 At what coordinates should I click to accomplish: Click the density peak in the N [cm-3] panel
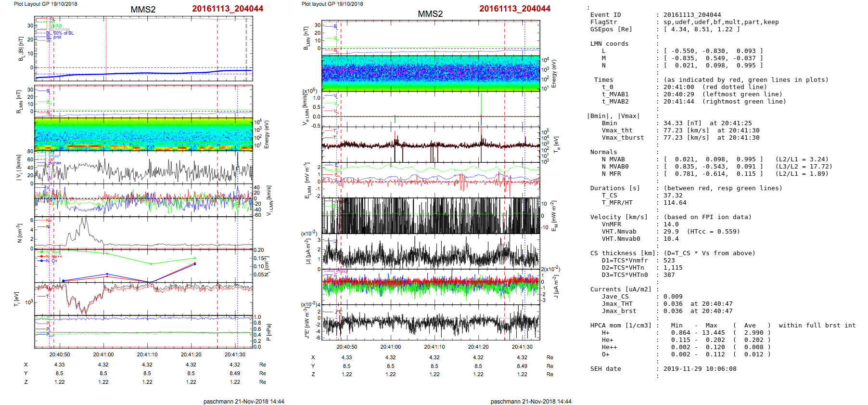pos(84,221)
